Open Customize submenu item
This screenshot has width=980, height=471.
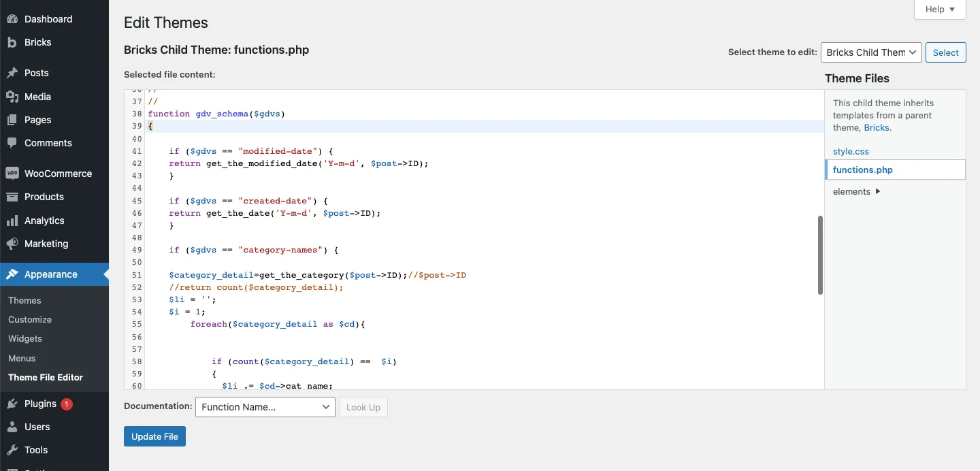(30, 319)
